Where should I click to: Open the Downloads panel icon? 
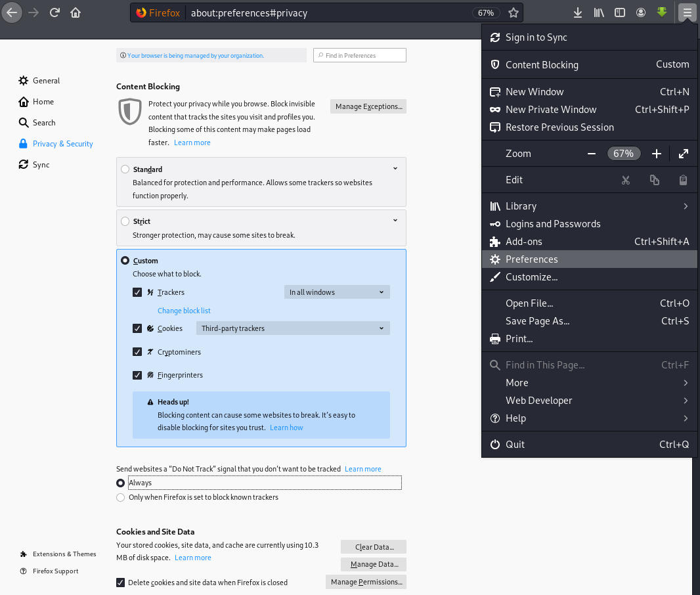577,12
